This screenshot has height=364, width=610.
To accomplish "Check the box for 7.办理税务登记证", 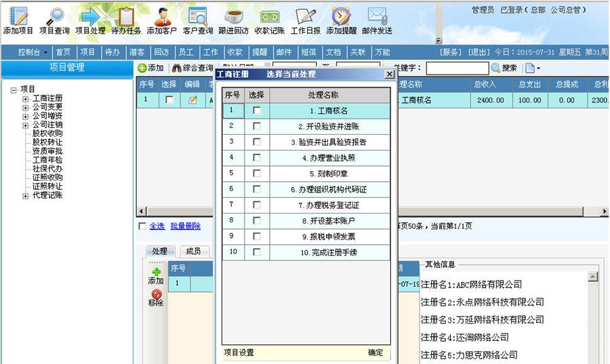I will (257, 205).
